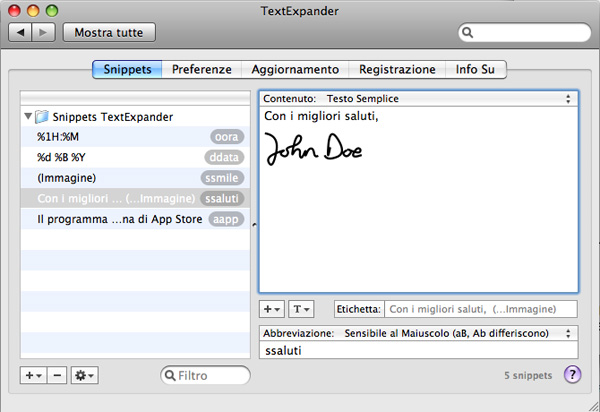The height and width of the screenshot is (412, 600).
Task: Open the T text formatting menu
Action: coord(301,309)
